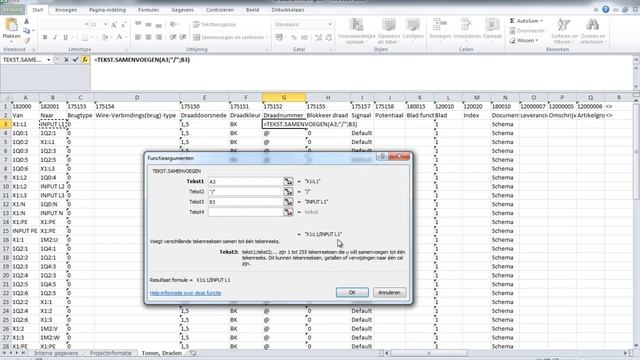
Task: Click Annuleren in Functieargumenten dialog
Action: point(389,292)
